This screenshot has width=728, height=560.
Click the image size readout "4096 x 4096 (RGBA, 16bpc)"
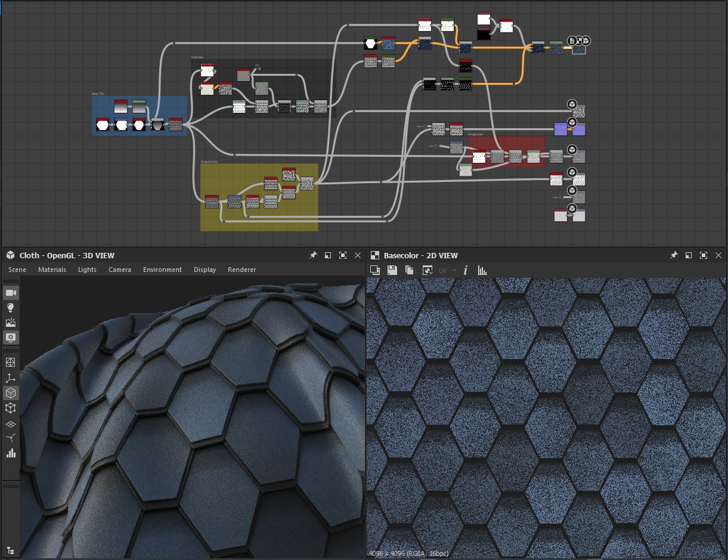pos(408,553)
